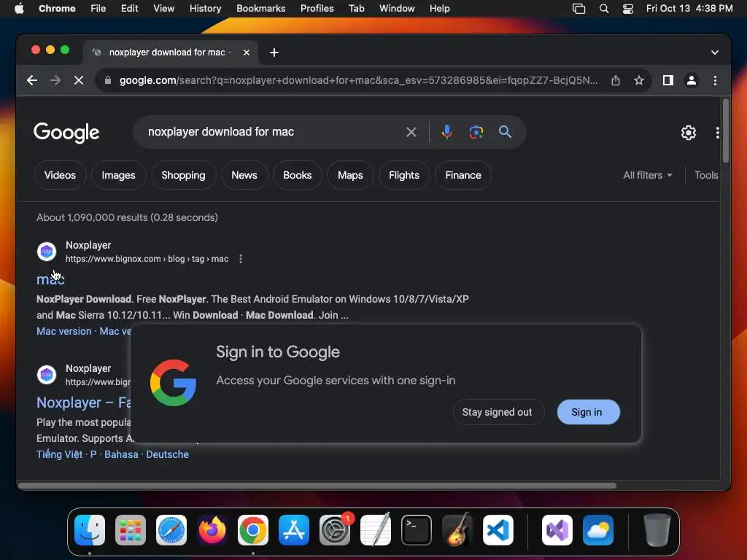The image size is (747, 560).
Task: Click the Sign in button
Action: pos(589,412)
